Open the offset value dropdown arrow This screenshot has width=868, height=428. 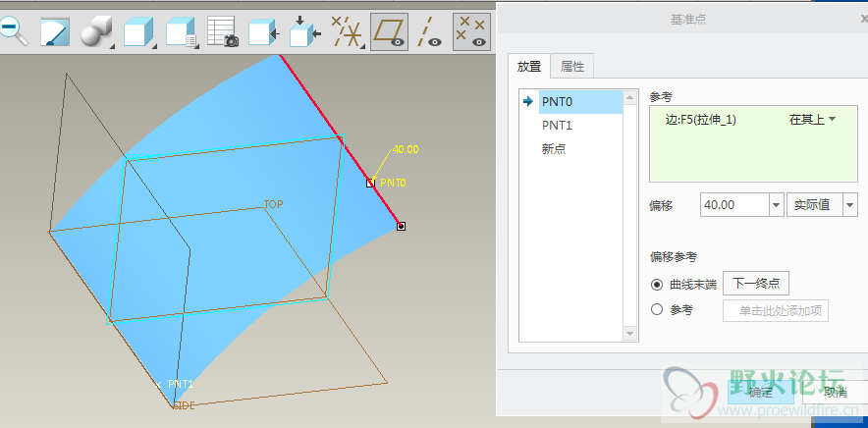pyautogui.click(x=776, y=205)
